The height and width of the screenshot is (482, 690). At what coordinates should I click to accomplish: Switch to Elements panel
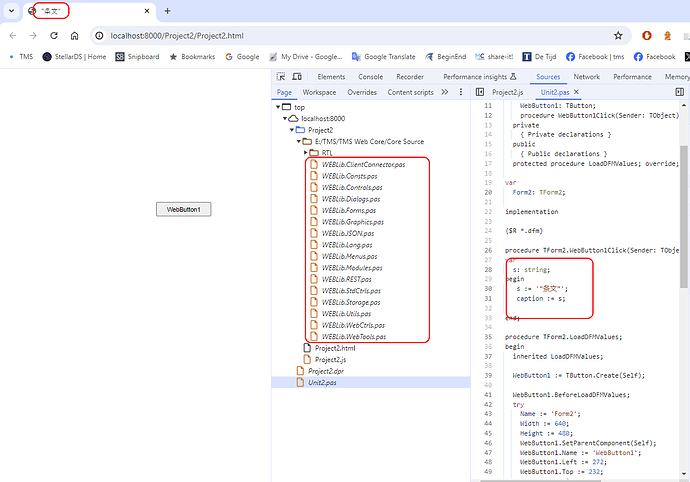point(331,77)
